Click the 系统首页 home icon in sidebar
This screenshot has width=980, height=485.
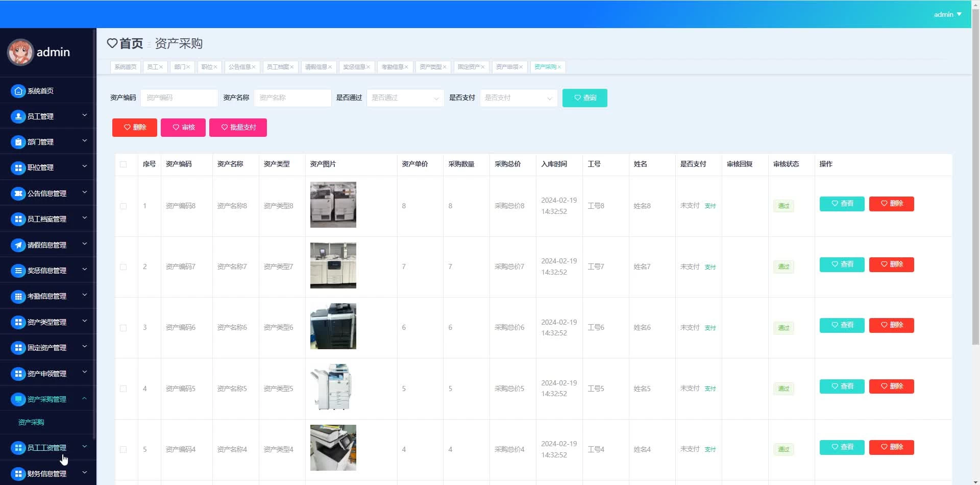18,91
